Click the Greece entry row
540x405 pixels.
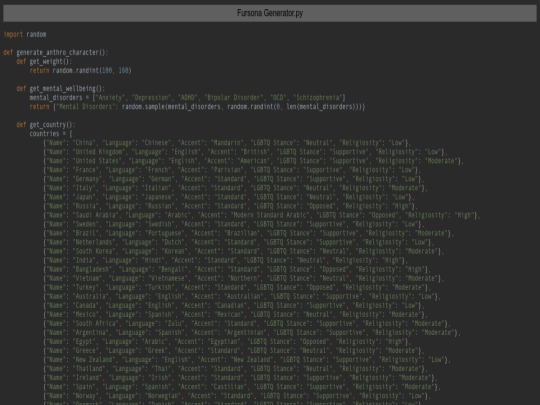click(x=233, y=351)
